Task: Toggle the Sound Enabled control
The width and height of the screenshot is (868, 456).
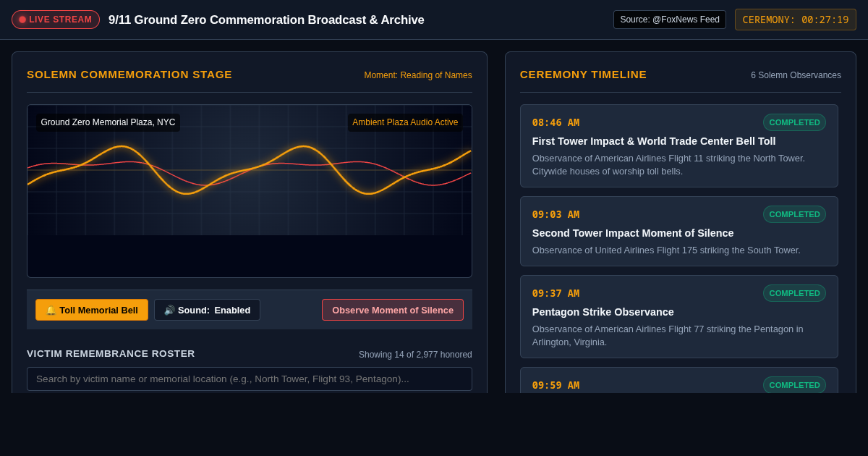Action: point(207,310)
